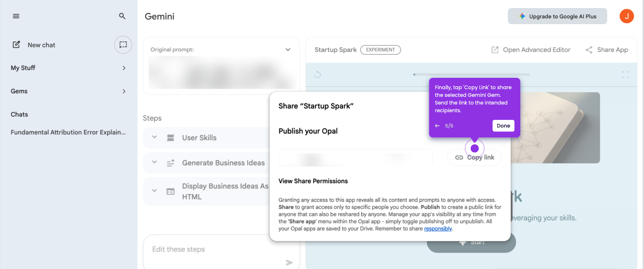Click the preview progress bar
This screenshot has width=644, height=269.
point(471,74)
